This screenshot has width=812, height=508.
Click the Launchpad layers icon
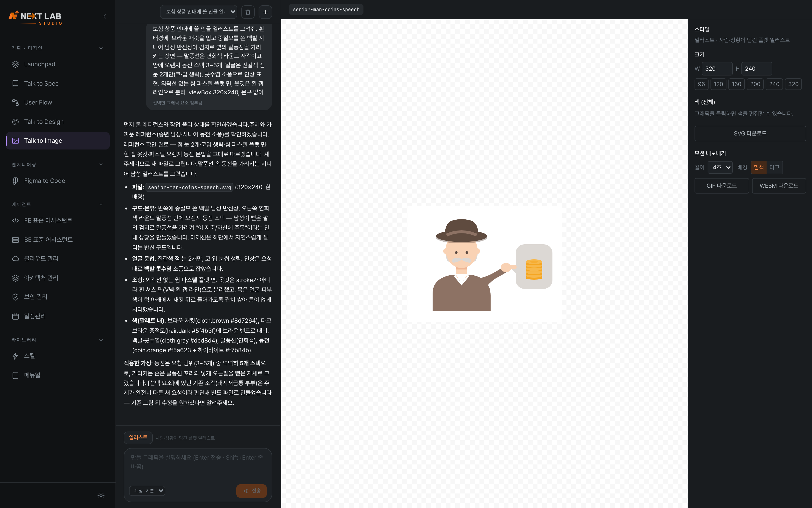(x=15, y=64)
